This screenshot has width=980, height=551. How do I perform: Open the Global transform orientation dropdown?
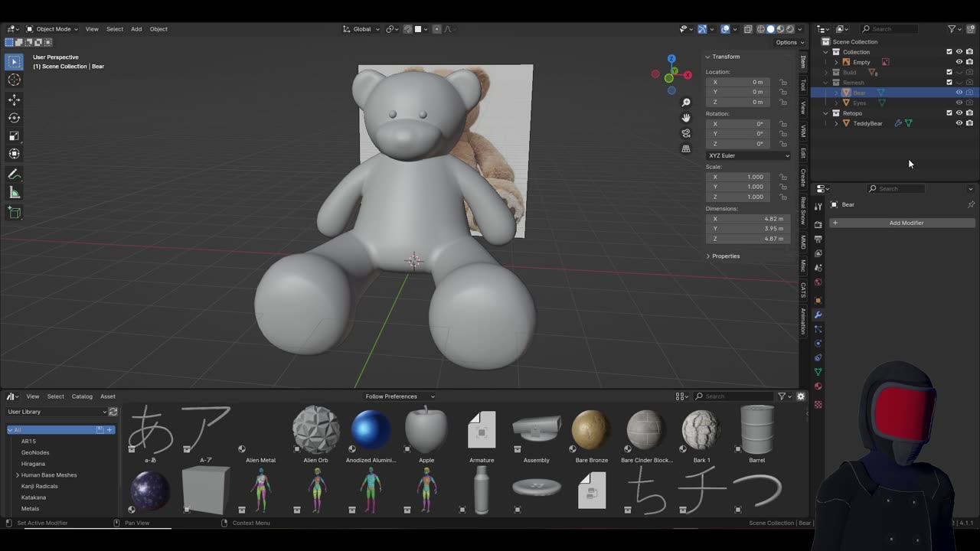click(361, 29)
